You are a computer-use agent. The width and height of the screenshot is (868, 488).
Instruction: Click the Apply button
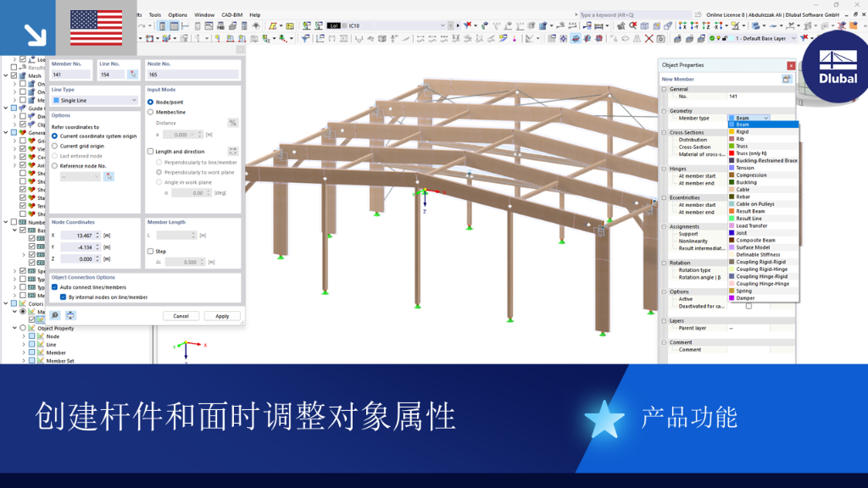[x=222, y=316]
